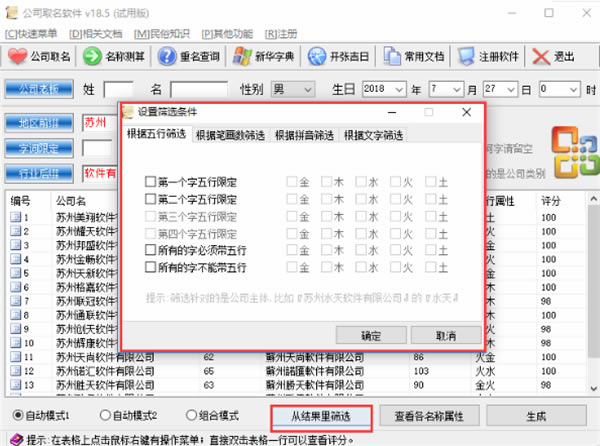Image resolution: width=600 pixels, height=446 pixels.
Task: Click the red X 退出 icon
Action: [x=541, y=57]
